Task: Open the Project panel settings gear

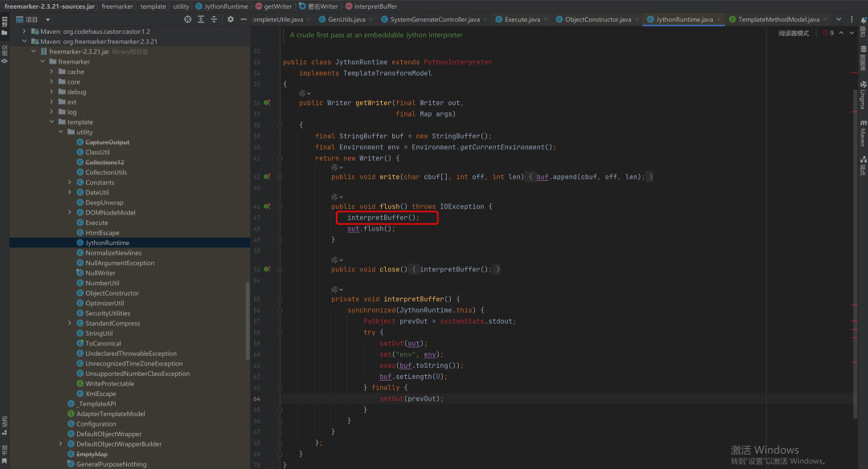Action: [x=231, y=19]
